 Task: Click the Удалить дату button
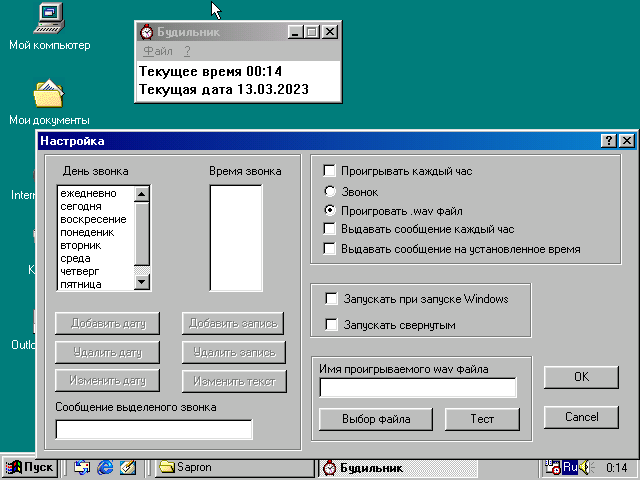(107, 352)
